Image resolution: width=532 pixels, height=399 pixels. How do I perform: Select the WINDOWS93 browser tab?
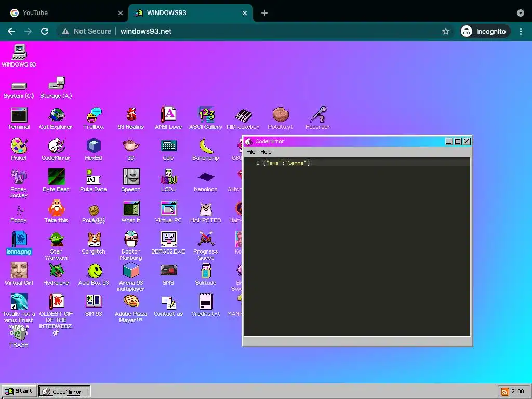click(191, 13)
